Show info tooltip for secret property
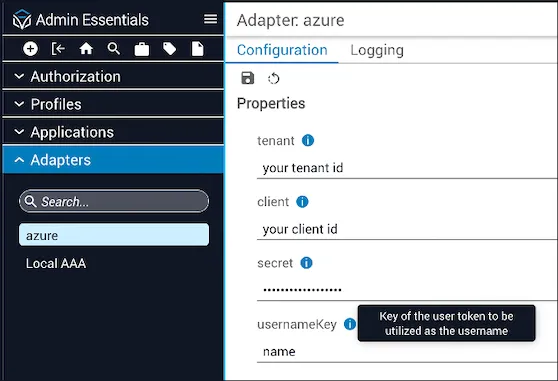 click(x=306, y=263)
